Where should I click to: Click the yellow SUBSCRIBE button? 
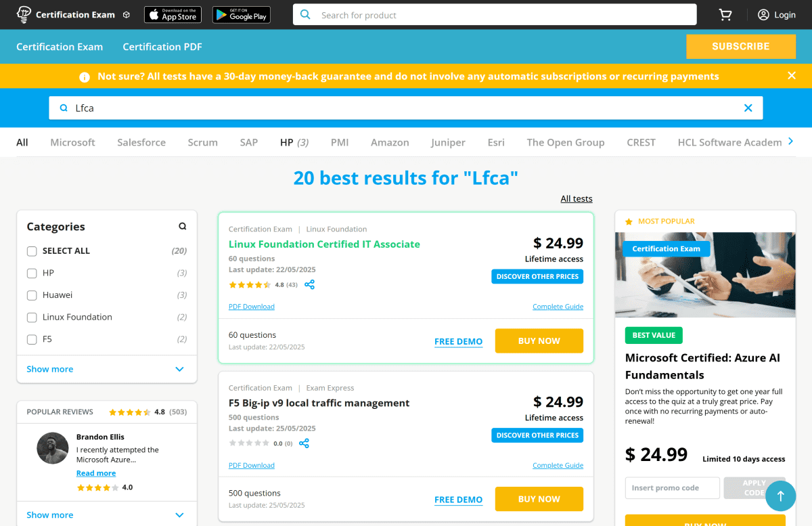click(x=740, y=47)
